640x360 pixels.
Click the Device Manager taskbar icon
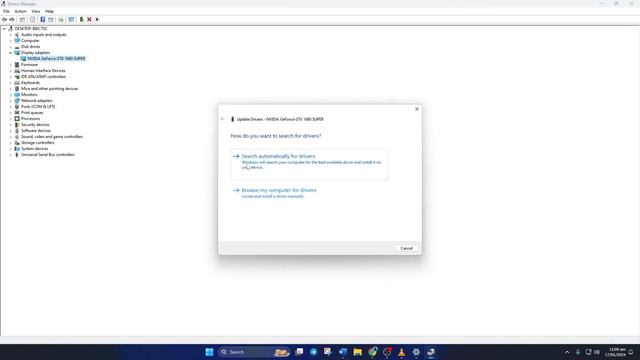[431, 352]
